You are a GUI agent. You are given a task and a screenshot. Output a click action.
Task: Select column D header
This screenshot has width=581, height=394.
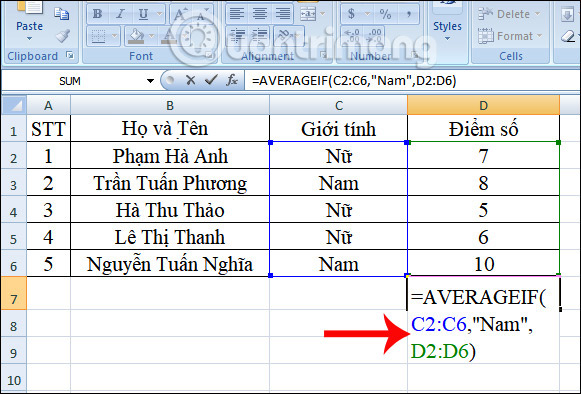coord(483,105)
